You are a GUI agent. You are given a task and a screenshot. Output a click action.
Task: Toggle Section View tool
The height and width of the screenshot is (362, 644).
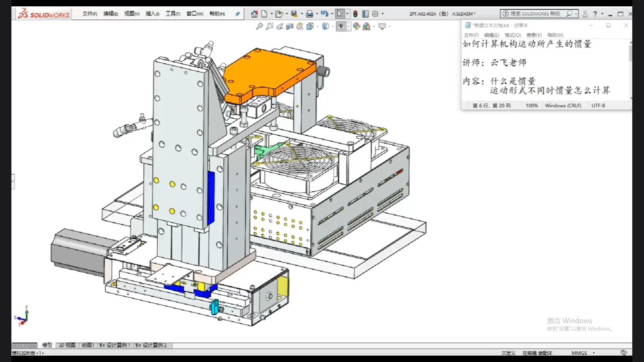coord(290,26)
